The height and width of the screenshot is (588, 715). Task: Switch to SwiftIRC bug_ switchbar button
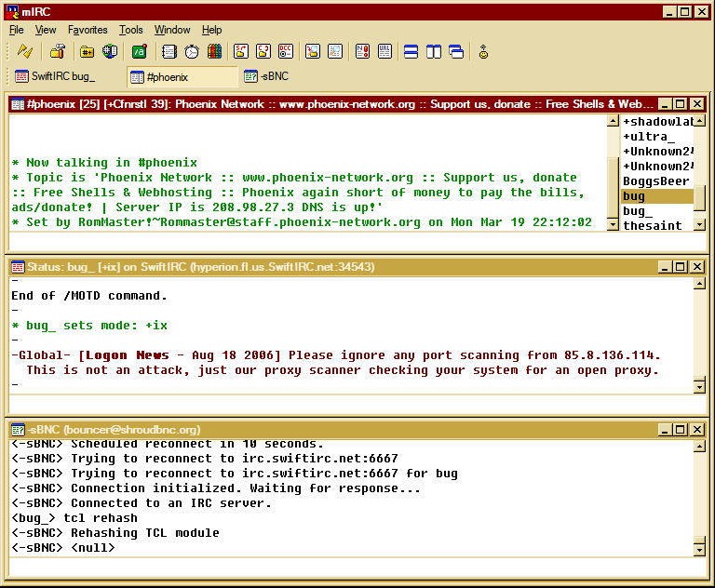66,76
